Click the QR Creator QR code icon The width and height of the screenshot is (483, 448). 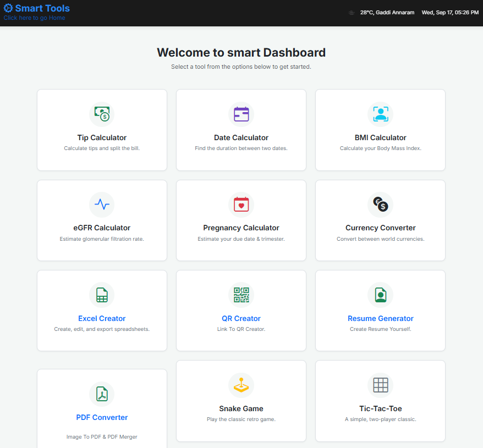pyautogui.click(x=241, y=295)
